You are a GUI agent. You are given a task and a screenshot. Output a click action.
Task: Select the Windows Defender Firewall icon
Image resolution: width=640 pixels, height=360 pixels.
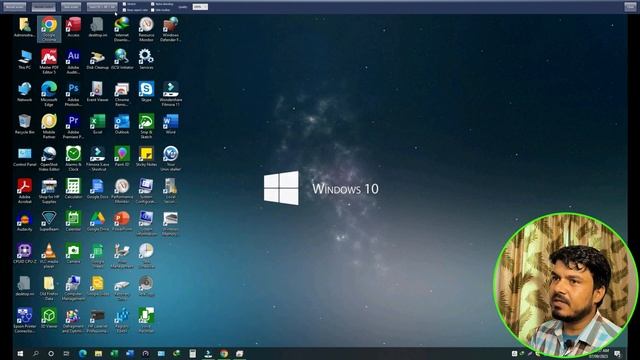pyautogui.click(x=171, y=29)
